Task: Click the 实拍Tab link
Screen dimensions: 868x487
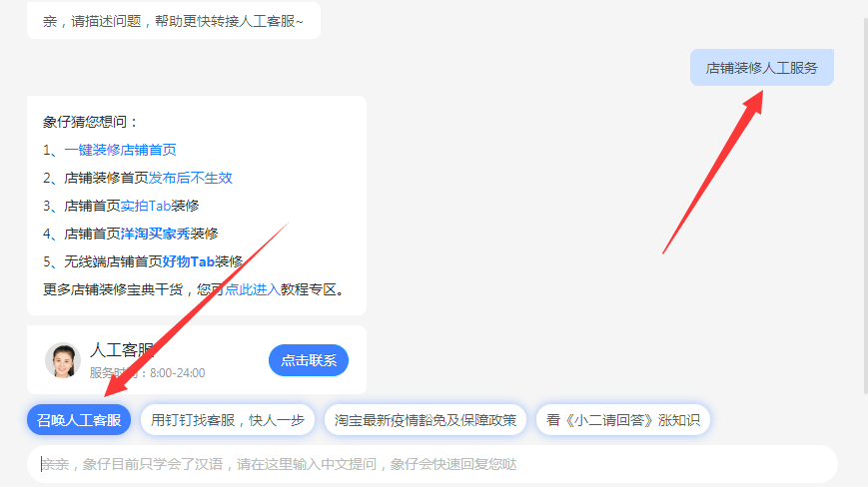Action: coord(146,206)
